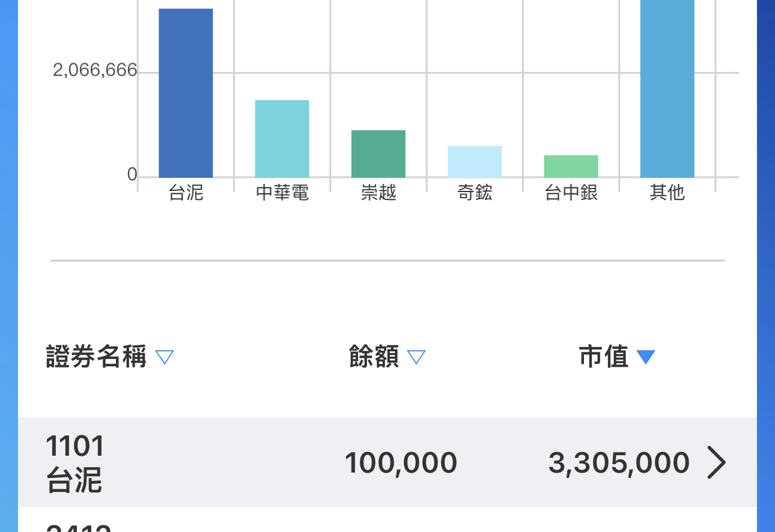Click the 中華電 chart axis label
The image size is (775, 532).
[x=282, y=193]
